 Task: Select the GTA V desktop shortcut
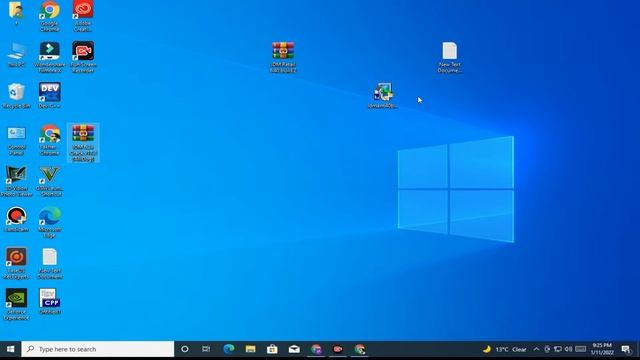click(50, 181)
